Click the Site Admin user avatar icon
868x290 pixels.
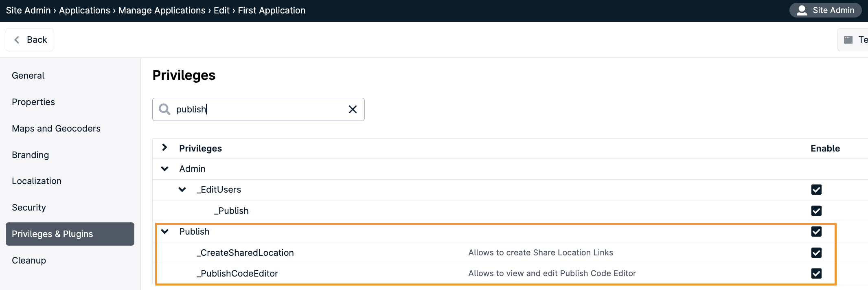802,10
